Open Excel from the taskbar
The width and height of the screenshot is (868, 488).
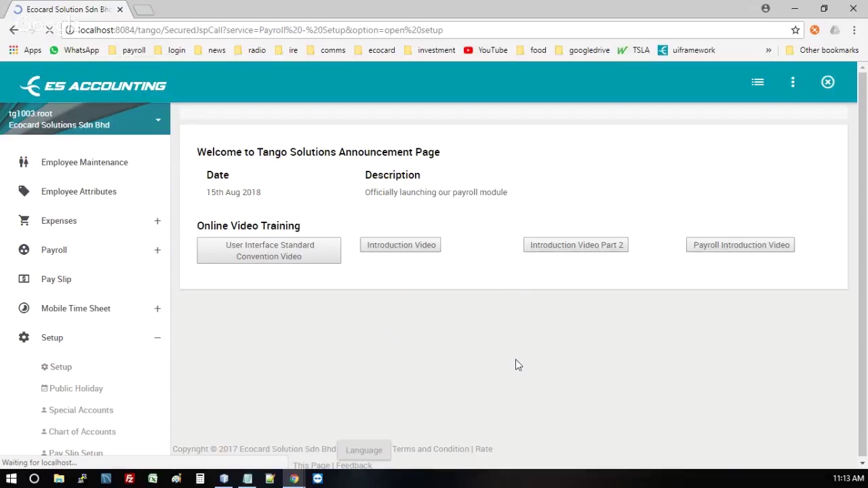(153, 479)
